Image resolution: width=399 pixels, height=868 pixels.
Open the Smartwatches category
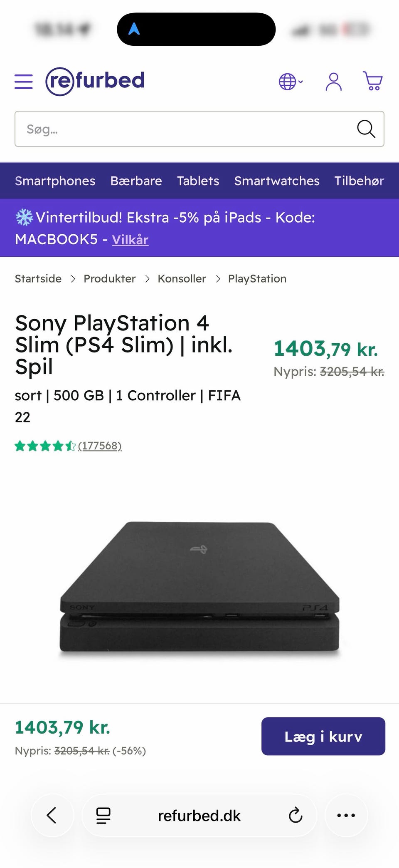277,181
